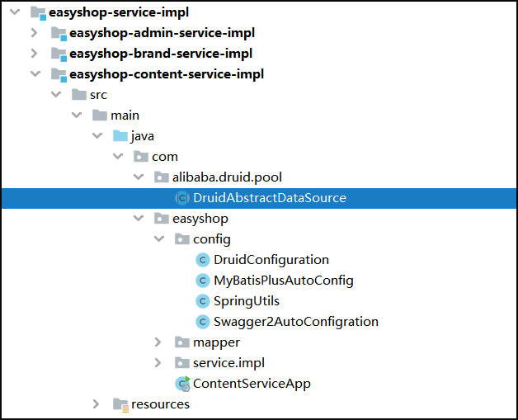Click the ContentServiceApp runnable class icon
The width and height of the screenshot is (518, 420).
tap(182, 384)
